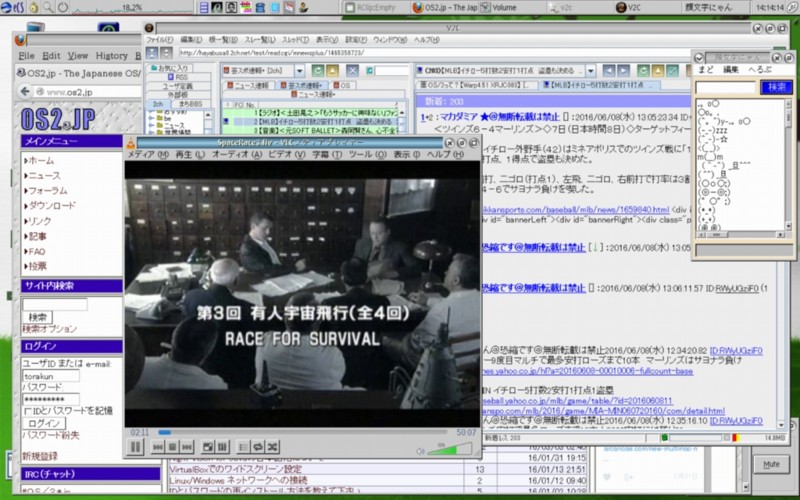Reload thread with green refresh icon
The height and width of the screenshot is (500, 800).
coord(643,70)
